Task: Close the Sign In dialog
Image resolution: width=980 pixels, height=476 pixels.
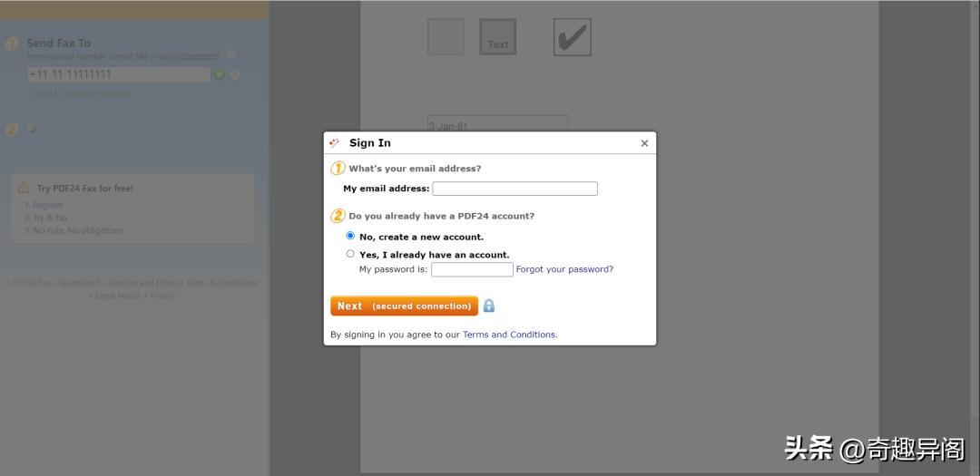Action: 644,143
